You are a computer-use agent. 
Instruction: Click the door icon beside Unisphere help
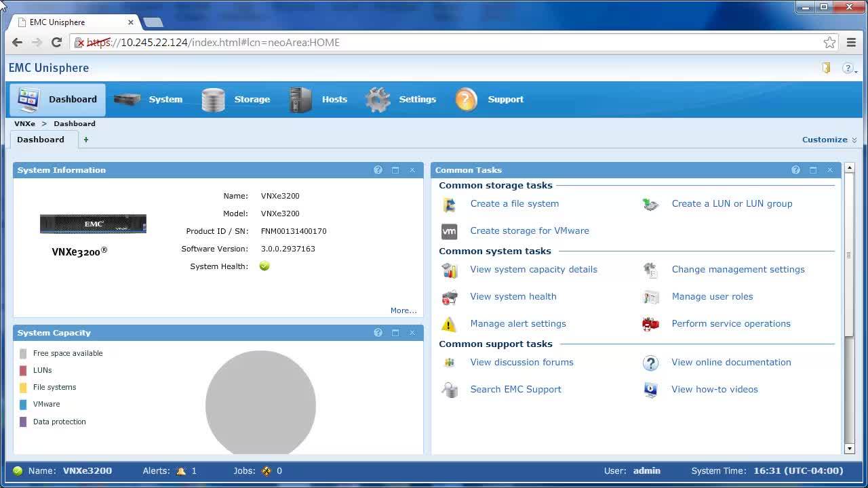tap(826, 68)
